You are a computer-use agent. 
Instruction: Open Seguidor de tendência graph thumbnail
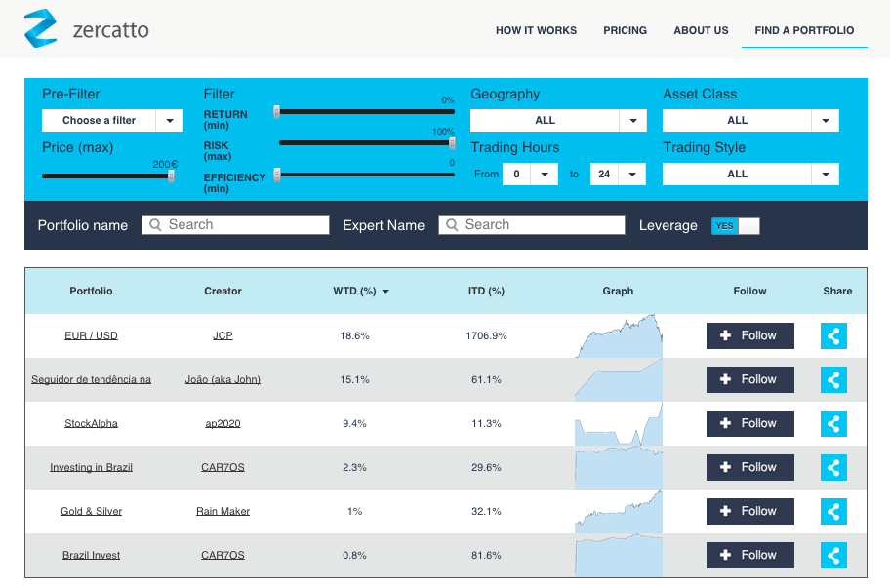click(619, 379)
